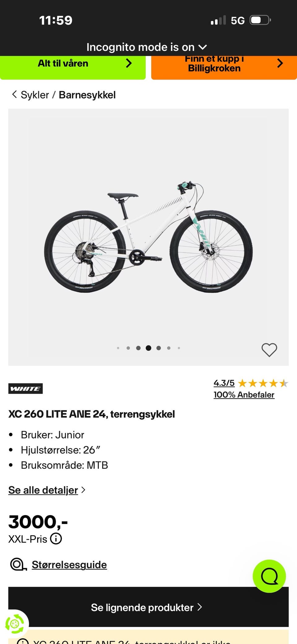The width and height of the screenshot is (297, 644).
Task: Go back using the Sykler chevron
Action: [14, 94]
